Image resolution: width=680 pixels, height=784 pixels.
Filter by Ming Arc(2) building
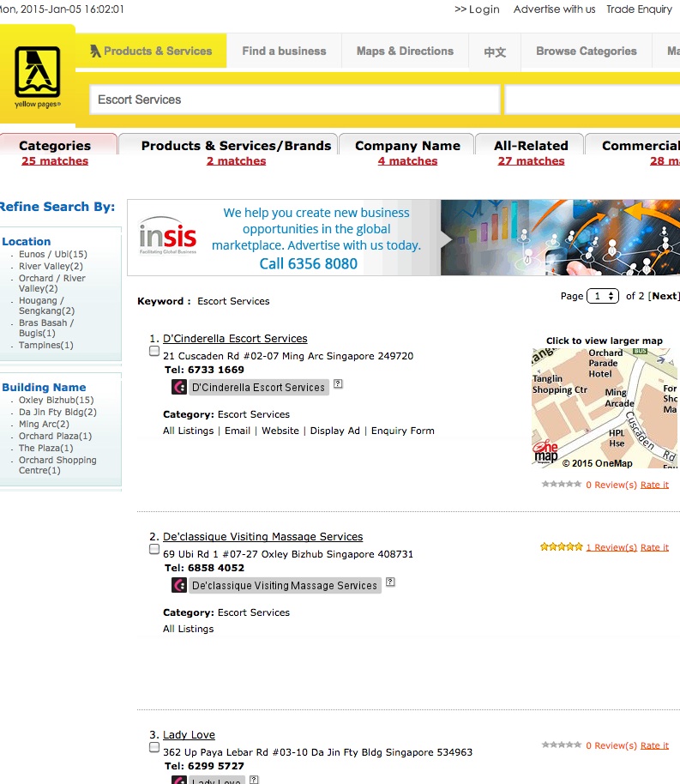pos(44,424)
